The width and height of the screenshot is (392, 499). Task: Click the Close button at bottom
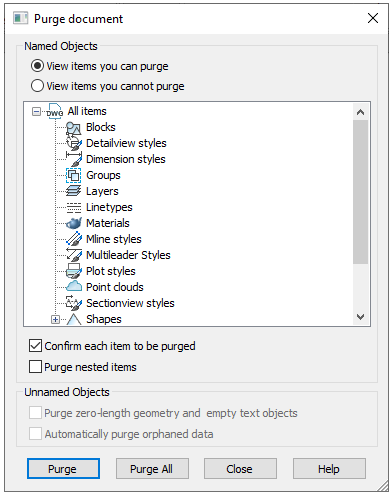click(x=240, y=469)
